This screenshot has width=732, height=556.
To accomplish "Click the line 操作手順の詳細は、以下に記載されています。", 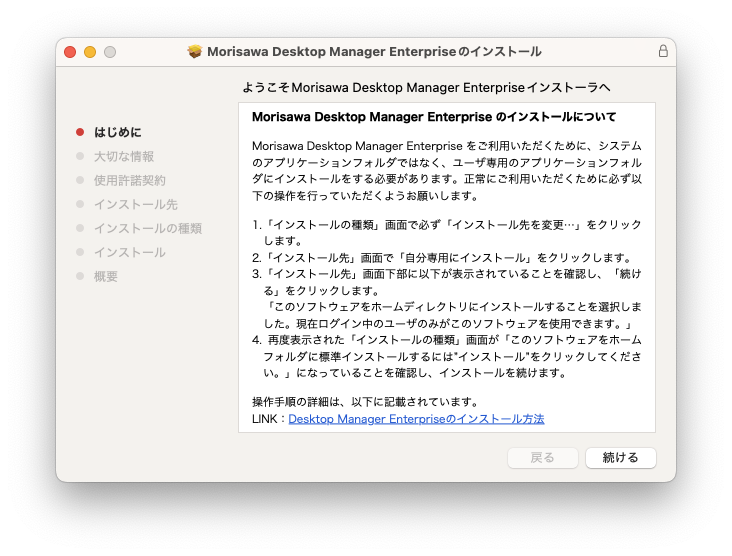I will [x=365, y=402].
